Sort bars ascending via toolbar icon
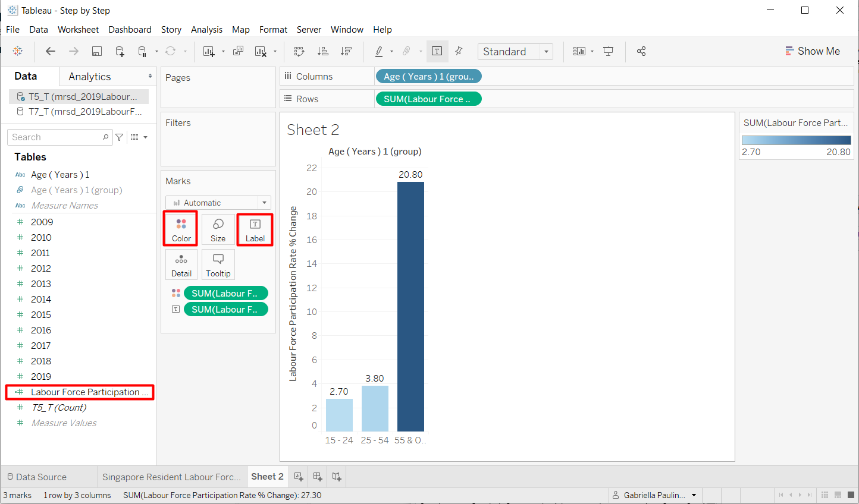 click(x=323, y=52)
